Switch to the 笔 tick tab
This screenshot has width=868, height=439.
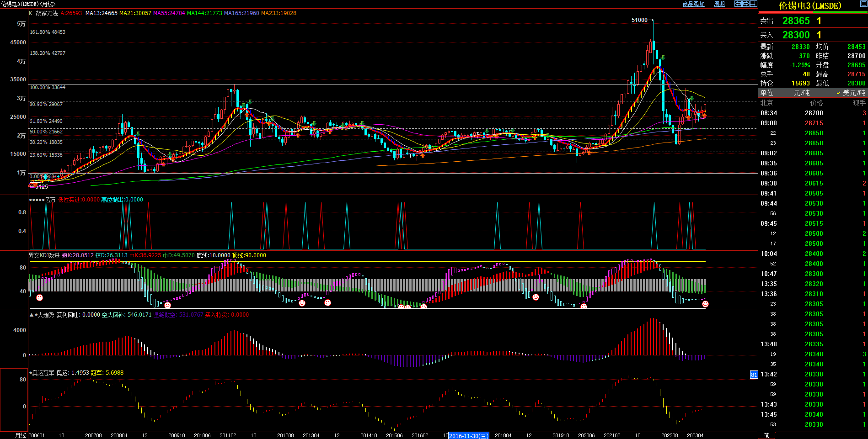766,435
